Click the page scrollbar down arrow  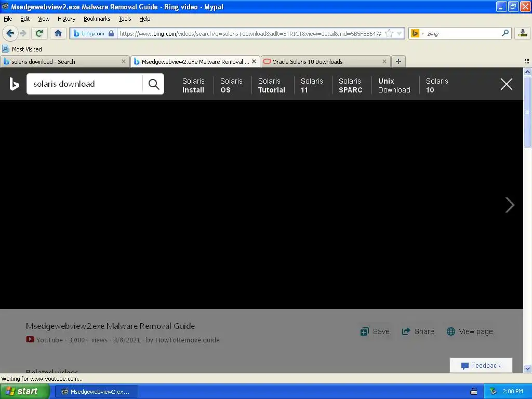click(527, 368)
